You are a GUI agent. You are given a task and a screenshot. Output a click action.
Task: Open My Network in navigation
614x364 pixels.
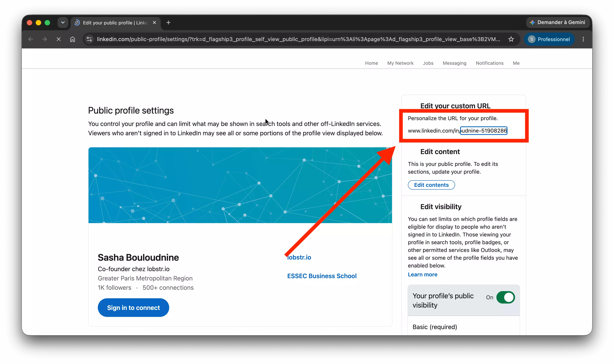(x=400, y=63)
